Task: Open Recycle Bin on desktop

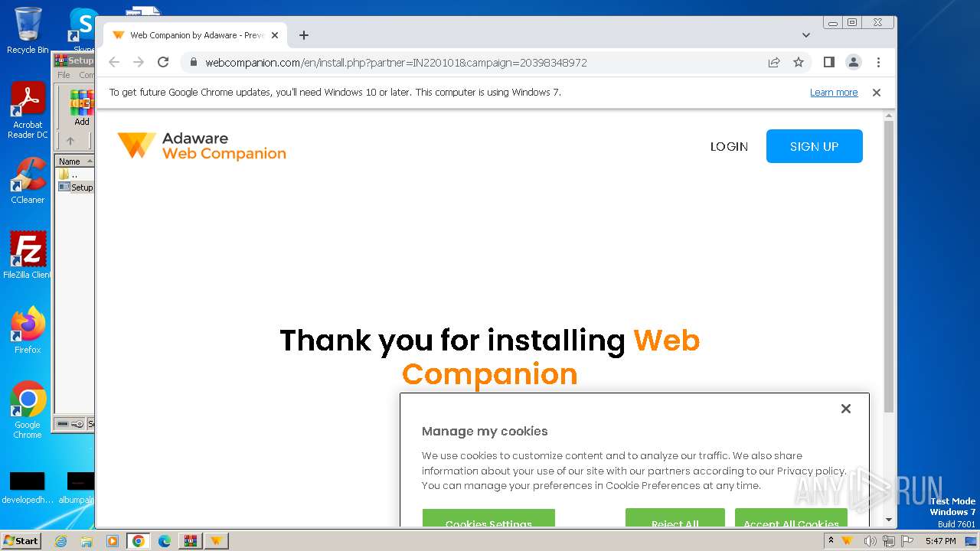Action: [x=28, y=31]
